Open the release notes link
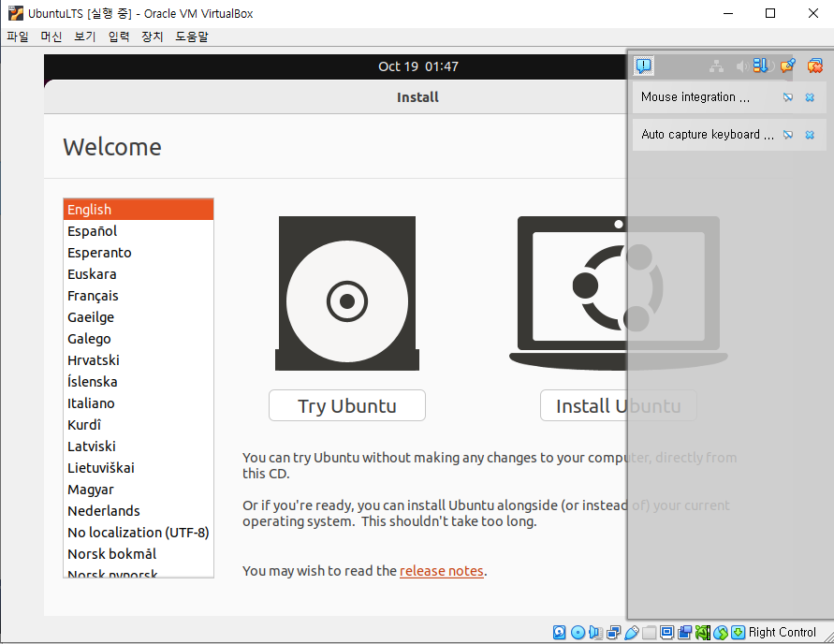Screen dimensions: 834x644 [x=442, y=571]
